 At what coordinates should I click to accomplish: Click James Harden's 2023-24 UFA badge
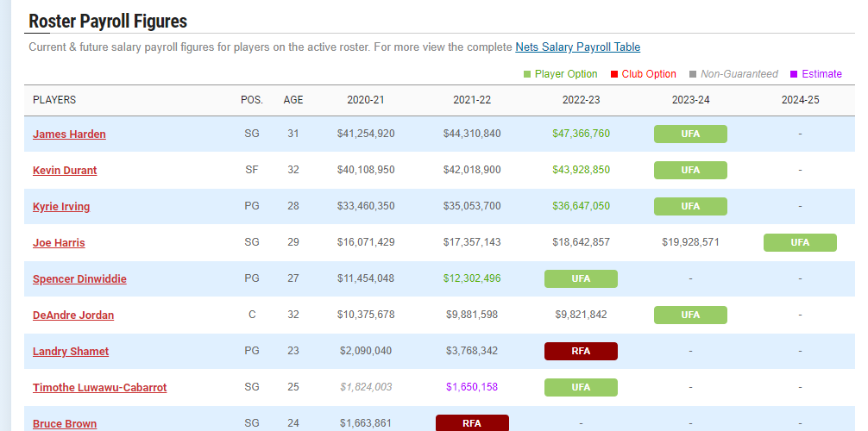pos(690,134)
